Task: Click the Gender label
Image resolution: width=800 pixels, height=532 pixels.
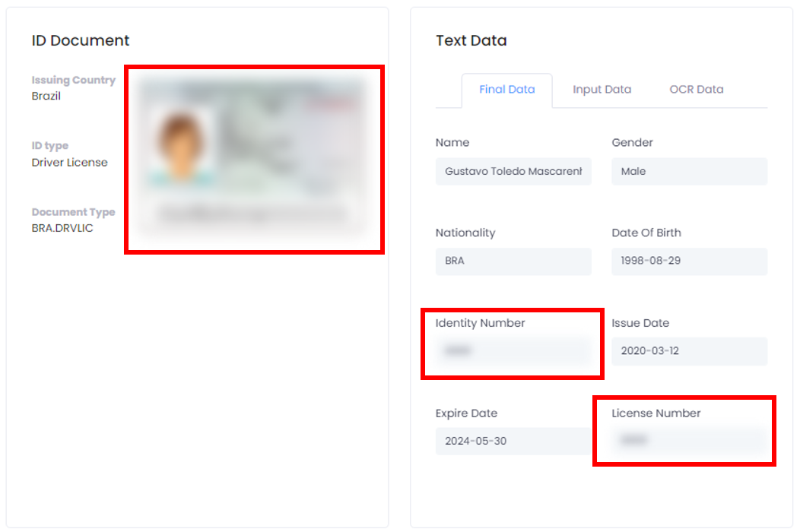Action: pos(632,143)
